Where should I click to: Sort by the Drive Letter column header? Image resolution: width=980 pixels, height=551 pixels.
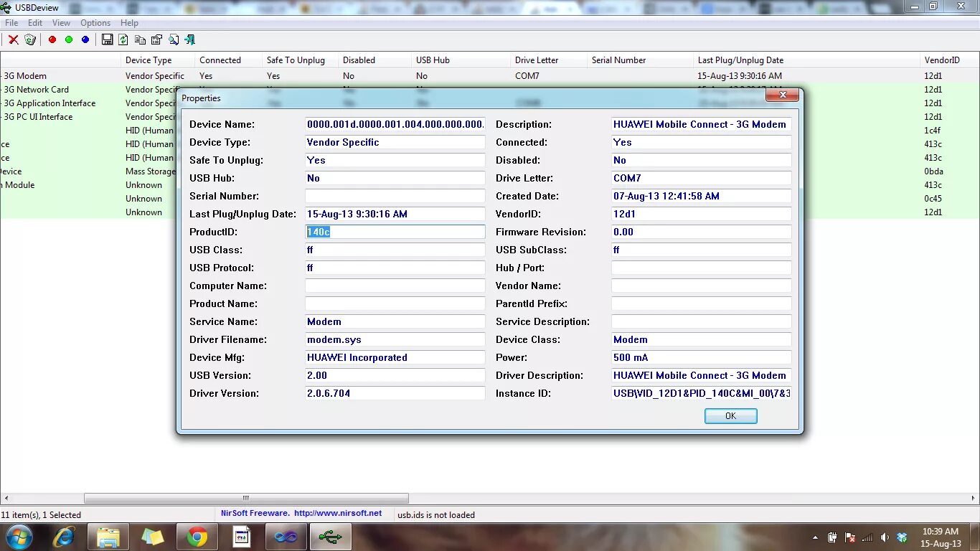(x=549, y=60)
